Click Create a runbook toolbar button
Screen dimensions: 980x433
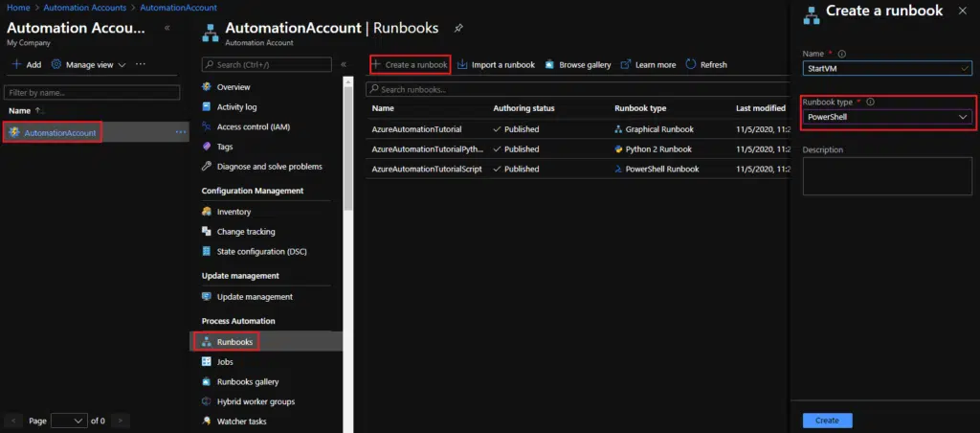(410, 64)
